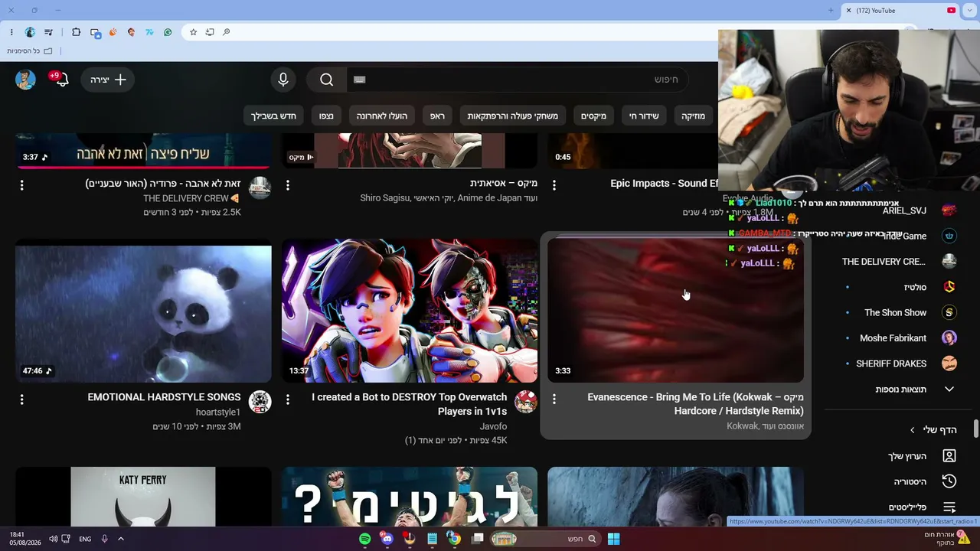Open Chrome profile avatar
The image size is (980, 551).
[30, 32]
